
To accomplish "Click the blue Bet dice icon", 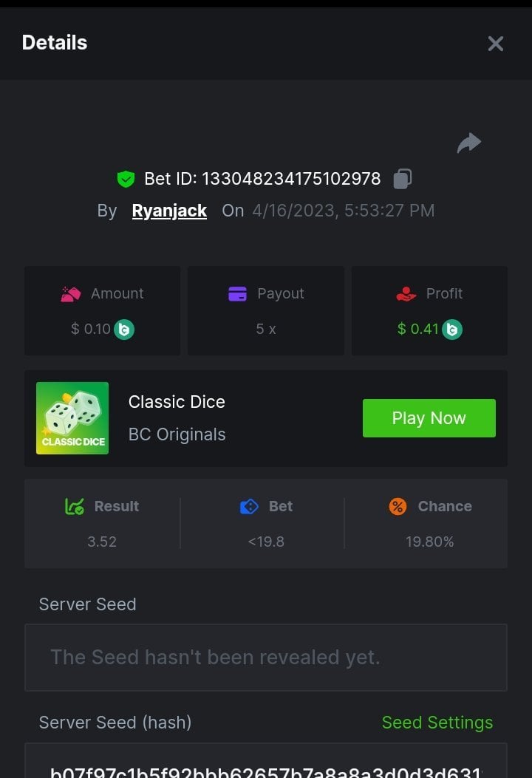I will (x=249, y=506).
